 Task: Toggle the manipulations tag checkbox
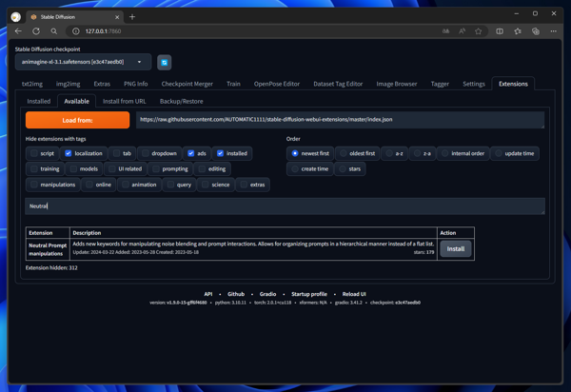34,185
